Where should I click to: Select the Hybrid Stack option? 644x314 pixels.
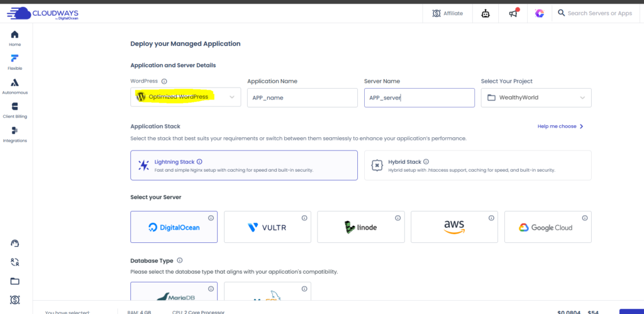click(477, 165)
